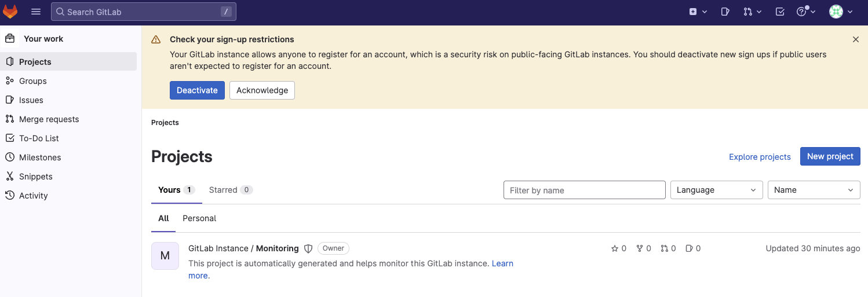Open the create new plus dropdown

click(698, 12)
